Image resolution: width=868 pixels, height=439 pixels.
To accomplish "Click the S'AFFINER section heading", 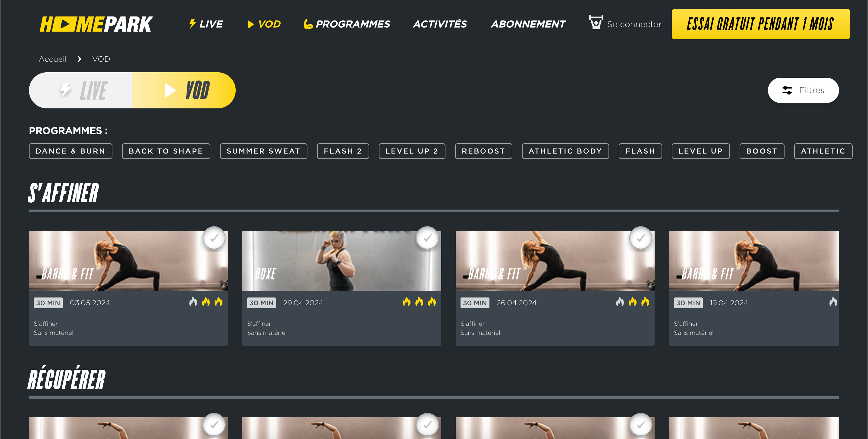I will (x=63, y=193).
